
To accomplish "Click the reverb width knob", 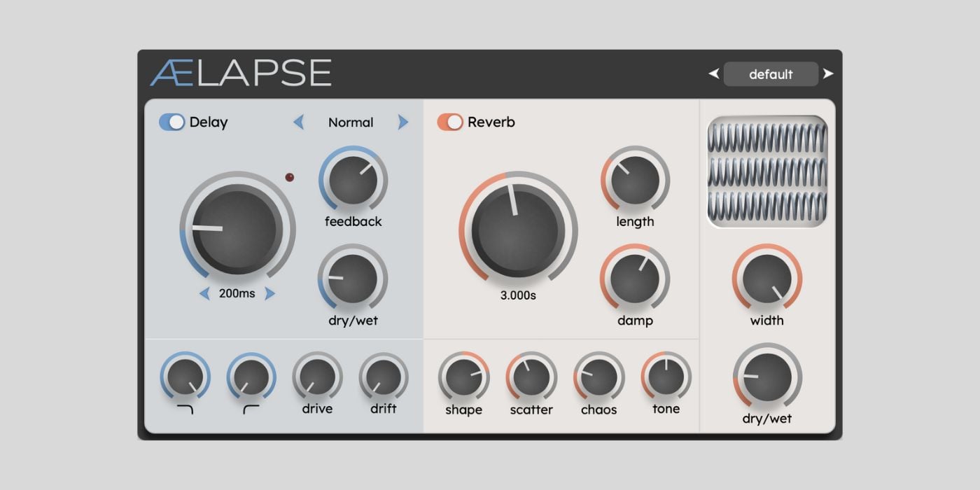I will 767,279.
